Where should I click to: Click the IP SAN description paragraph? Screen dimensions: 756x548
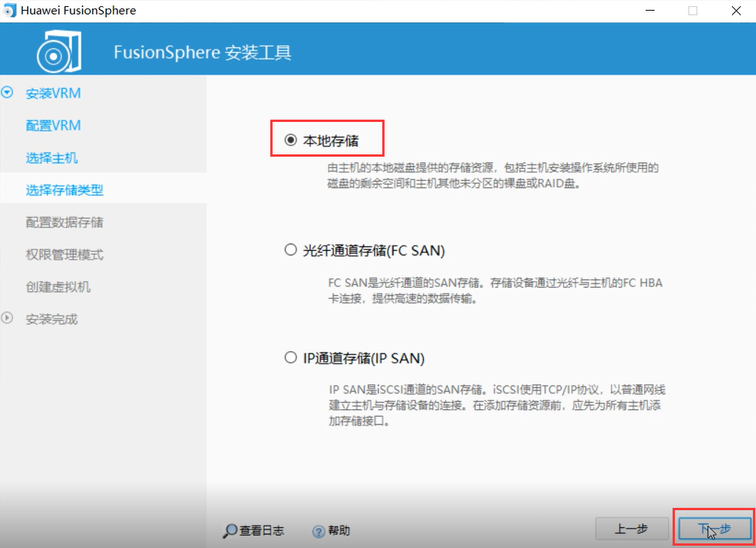[497, 405]
